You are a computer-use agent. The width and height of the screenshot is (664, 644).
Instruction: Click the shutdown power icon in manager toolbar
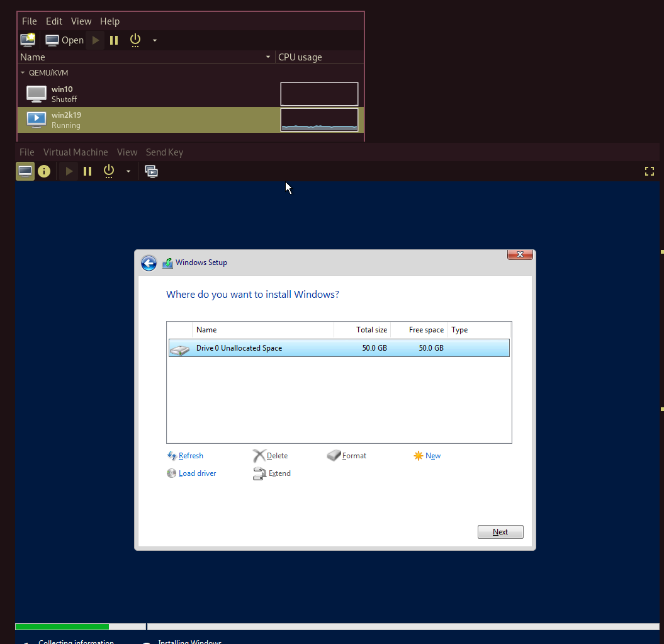135,40
